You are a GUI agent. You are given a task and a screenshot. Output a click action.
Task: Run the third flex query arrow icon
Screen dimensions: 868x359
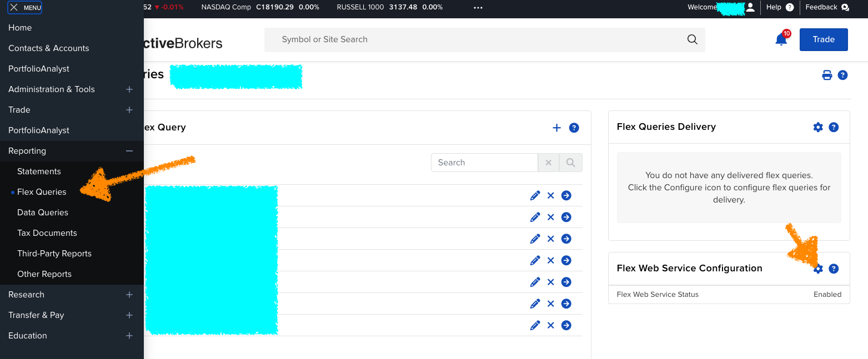(566, 239)
